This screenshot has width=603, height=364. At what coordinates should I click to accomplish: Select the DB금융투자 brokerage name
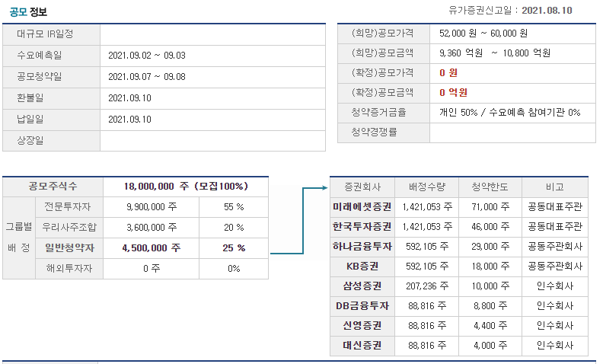pos(362,306)
